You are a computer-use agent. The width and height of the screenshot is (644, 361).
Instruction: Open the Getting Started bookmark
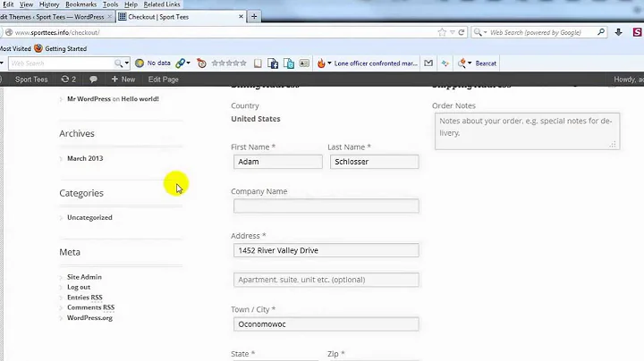61,48
